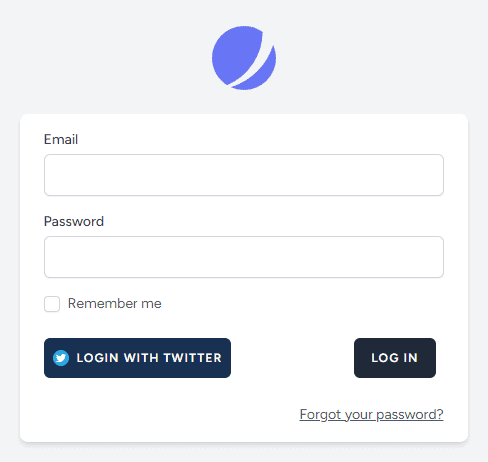The width and height of the screenshot is (488, 462).
Task: Tick the Remember me checkbox
Action: click(52, 304)
